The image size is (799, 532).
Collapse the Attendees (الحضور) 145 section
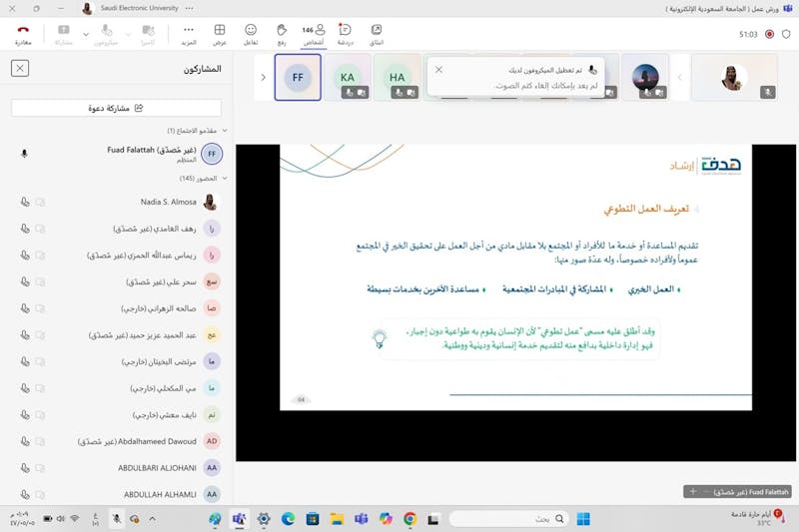pyautogui.click(x=225, y=179)
